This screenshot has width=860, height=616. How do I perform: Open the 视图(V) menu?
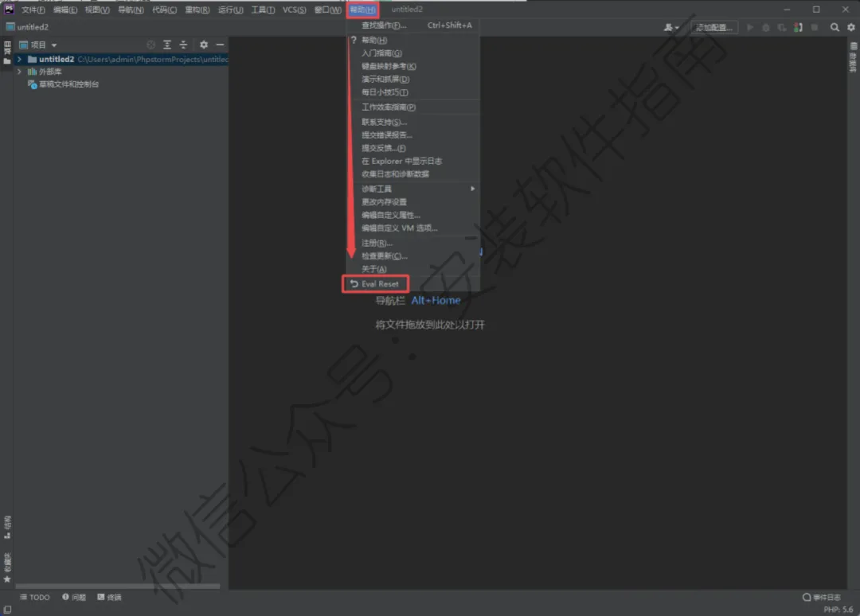pyautogui.click(x=97, y=10)
